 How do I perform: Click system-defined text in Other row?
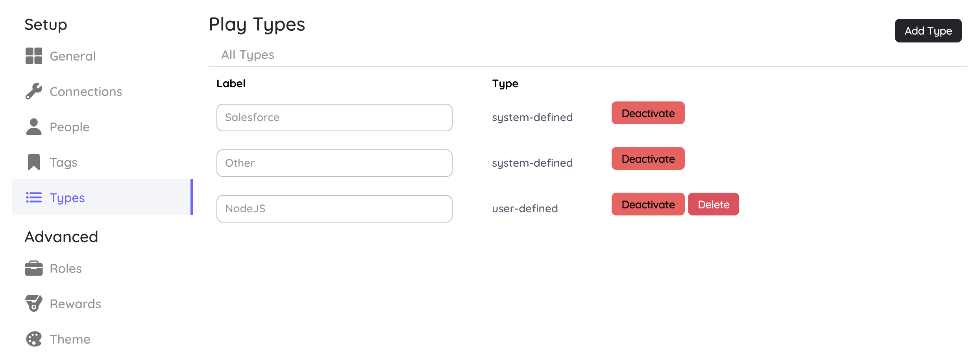[532, 163]
